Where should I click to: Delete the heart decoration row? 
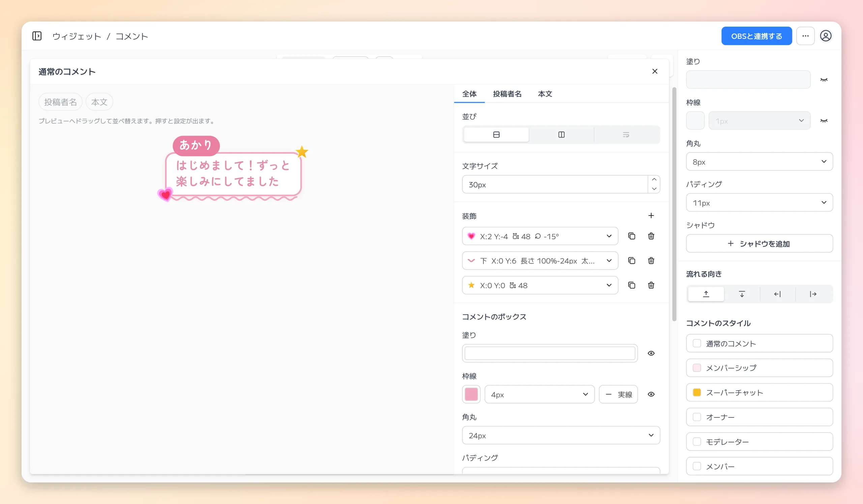coord(651,236)
